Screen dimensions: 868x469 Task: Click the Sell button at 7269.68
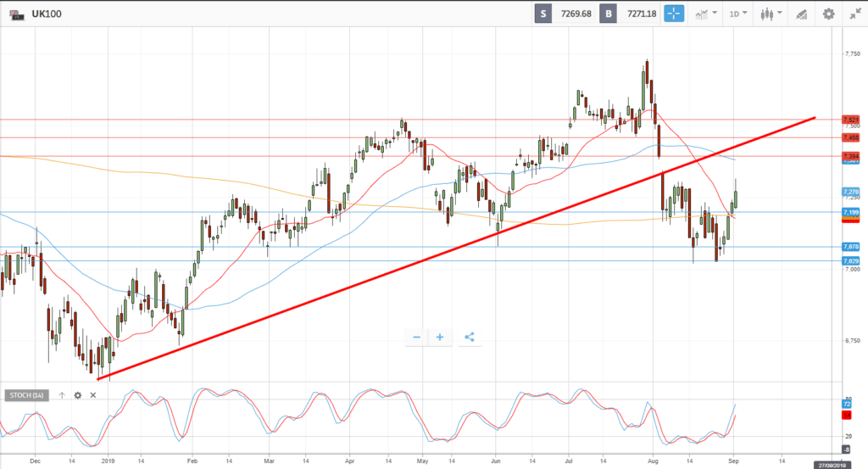click(565, 14)
